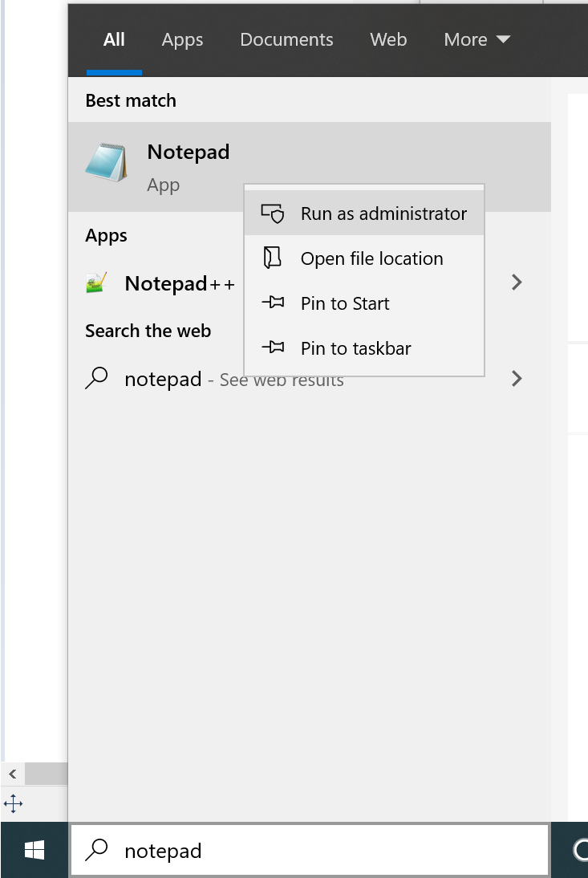Switch to the Apps search tab

coord(182,39)
